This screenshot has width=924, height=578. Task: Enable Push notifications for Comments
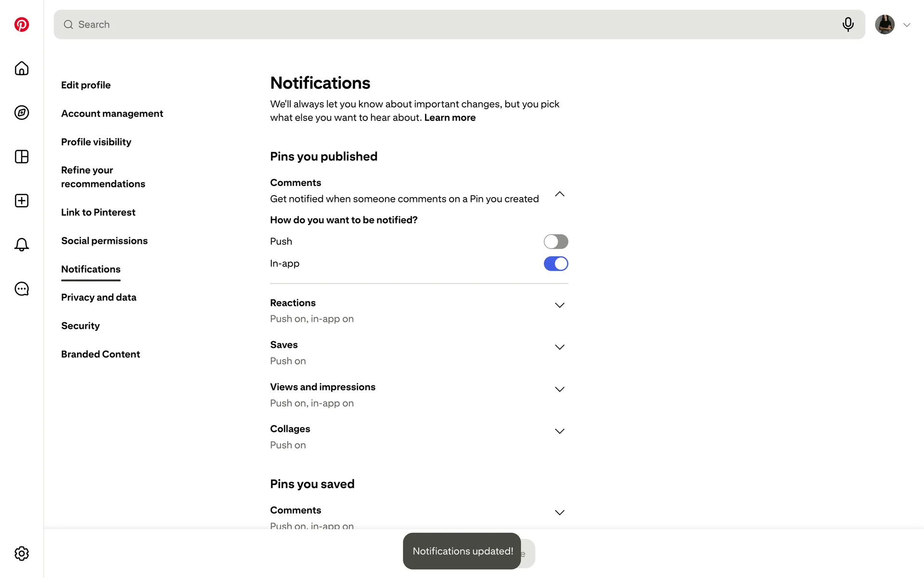(556, 241)
